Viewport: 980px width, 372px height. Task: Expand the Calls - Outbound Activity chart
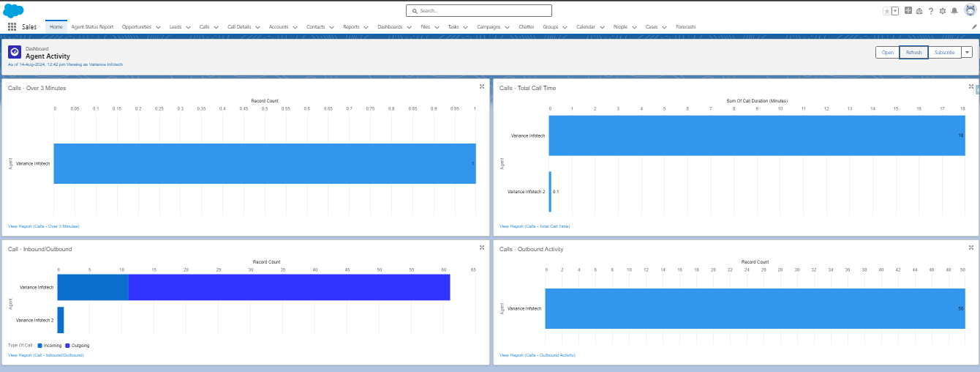click(971, 248)
